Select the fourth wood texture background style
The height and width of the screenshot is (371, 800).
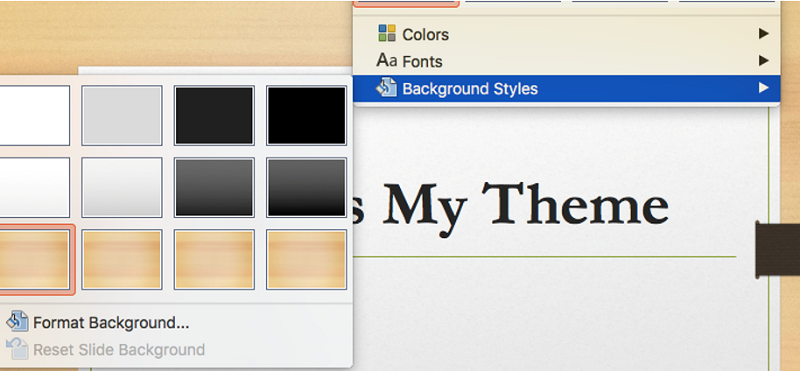tap(306, 259)
